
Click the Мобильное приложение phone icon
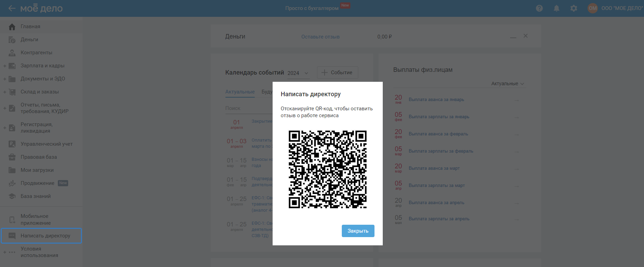(12, 220)
